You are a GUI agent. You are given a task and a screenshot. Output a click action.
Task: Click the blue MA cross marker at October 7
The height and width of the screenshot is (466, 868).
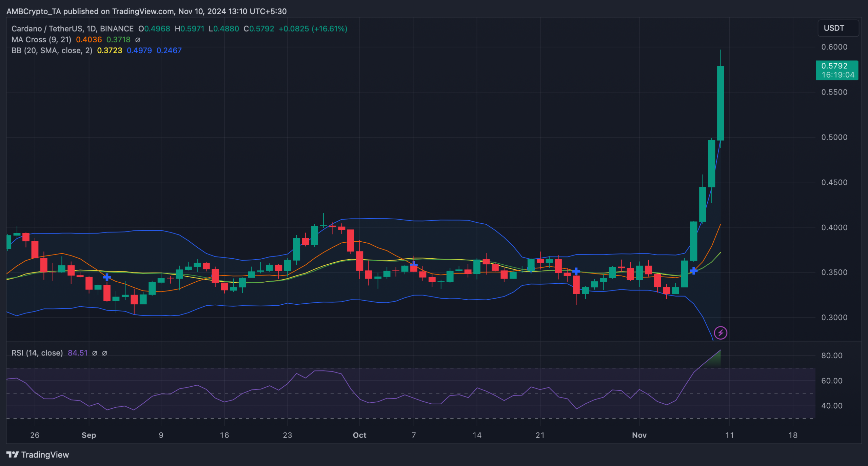[414, 264]
